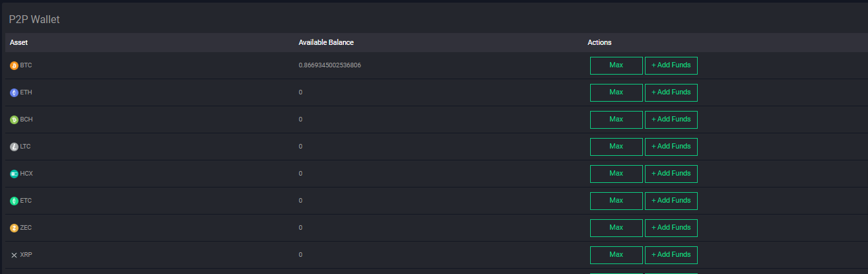The image size is (868, 274).
Task: Add funds to BCH wallet
Action: [671, 120]
